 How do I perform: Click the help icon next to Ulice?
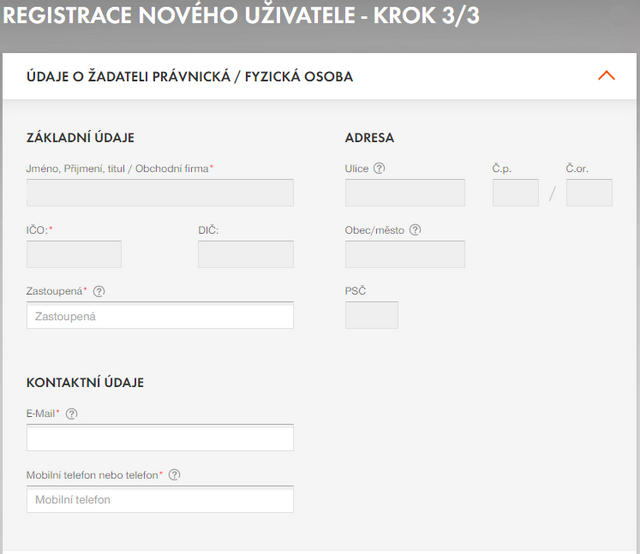pos(379,169)
